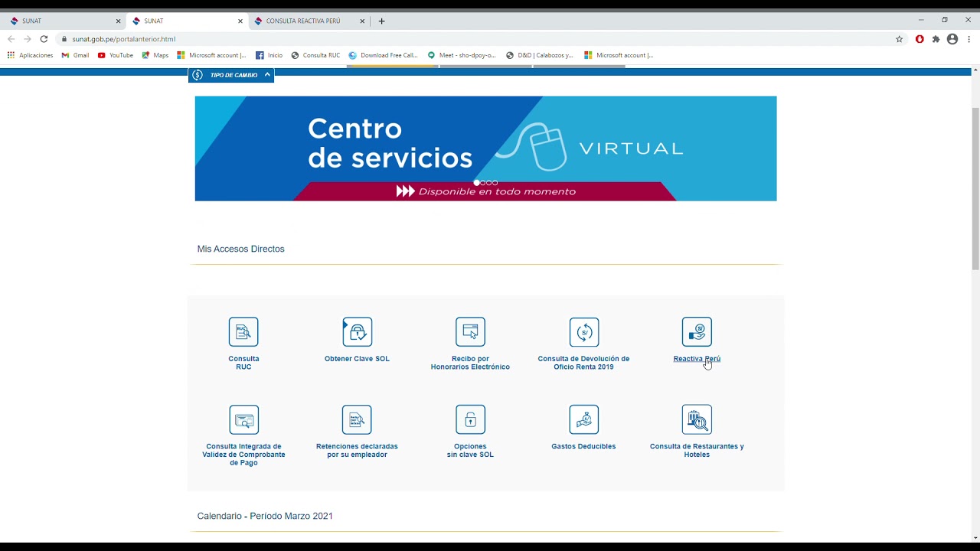Open Retenciones declaradas por su empleador icon

tap(357, 419)
